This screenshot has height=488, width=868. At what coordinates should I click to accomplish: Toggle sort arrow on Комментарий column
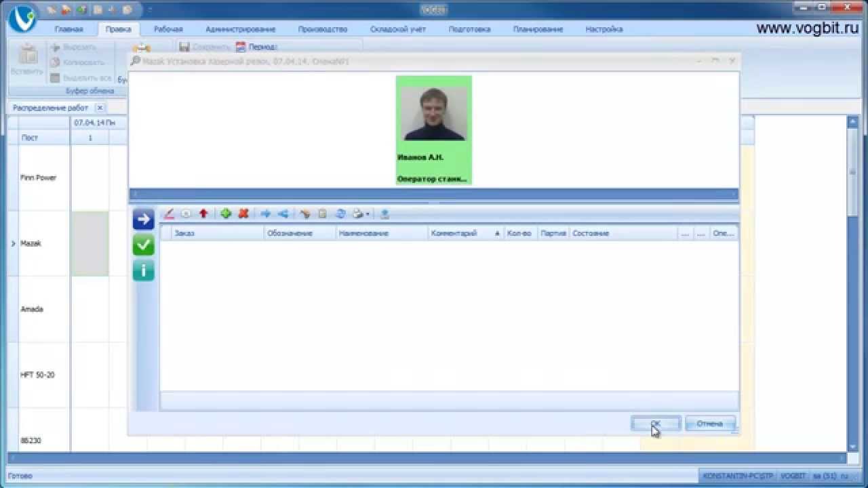pyautogui.click(x=498, y=233)
